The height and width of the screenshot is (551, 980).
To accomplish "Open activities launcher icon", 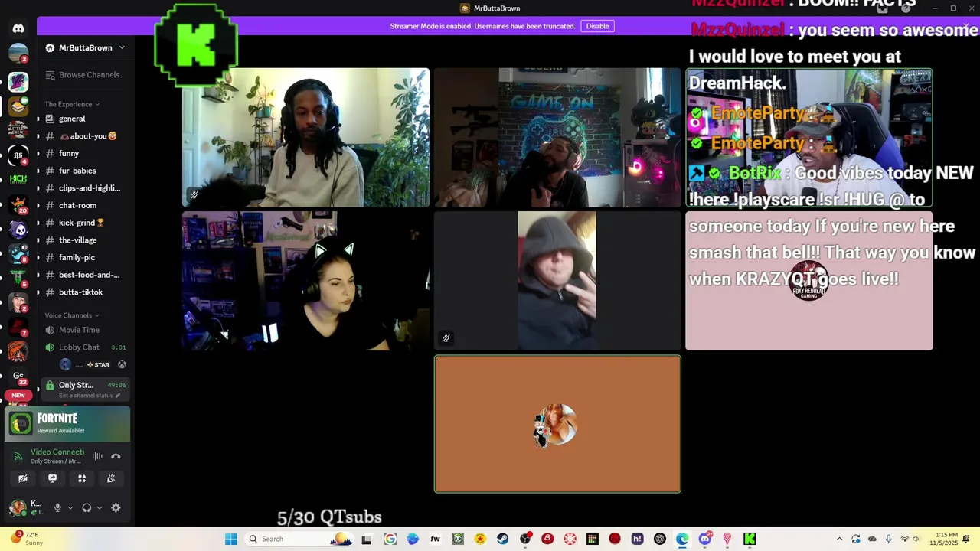I will (x=82, y=478).
